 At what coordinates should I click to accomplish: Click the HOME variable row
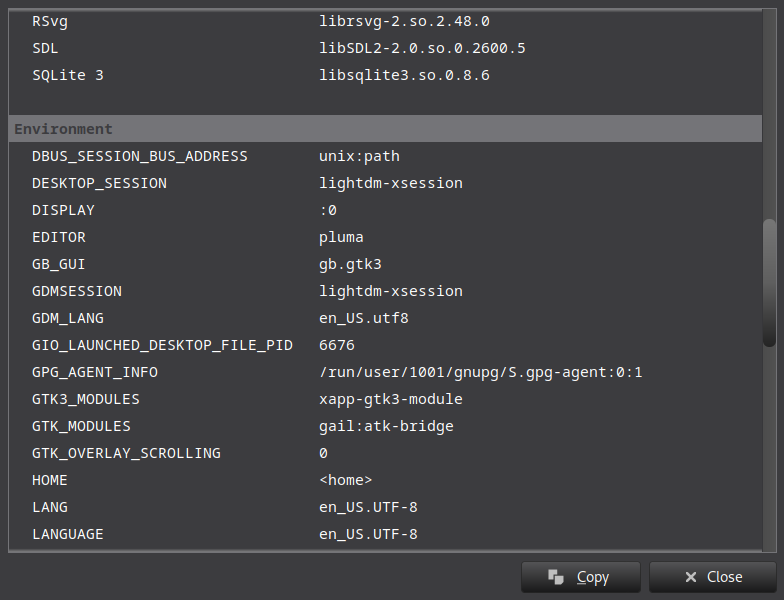50,480
